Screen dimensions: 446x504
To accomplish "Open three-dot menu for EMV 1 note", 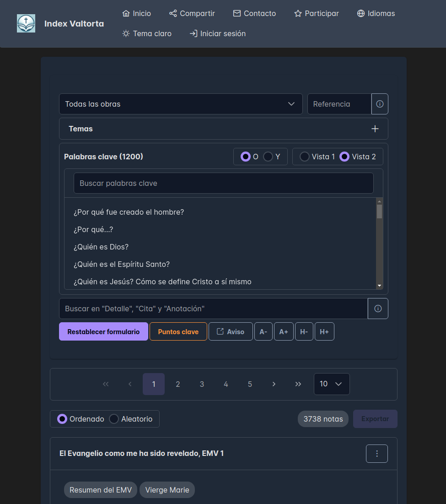I will point(377,454).
